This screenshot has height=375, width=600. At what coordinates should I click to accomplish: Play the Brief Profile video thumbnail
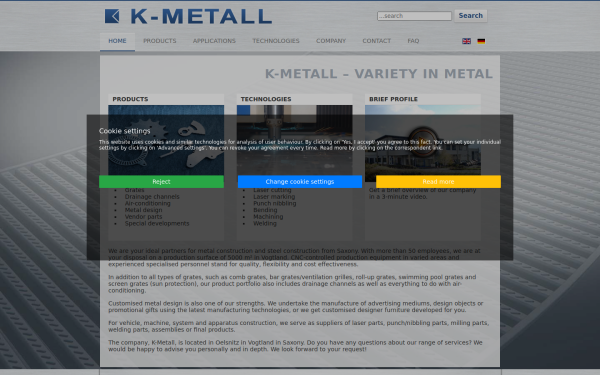(423, 142)
